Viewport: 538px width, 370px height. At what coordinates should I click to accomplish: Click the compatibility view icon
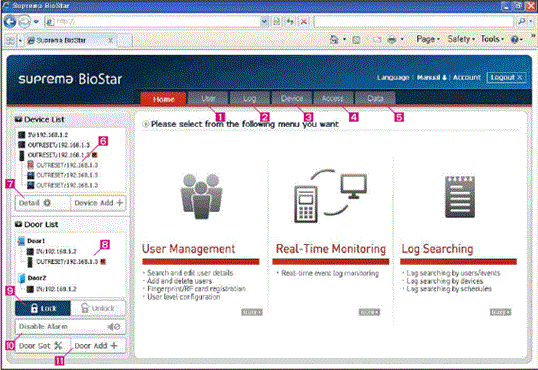tap(277, 22)
